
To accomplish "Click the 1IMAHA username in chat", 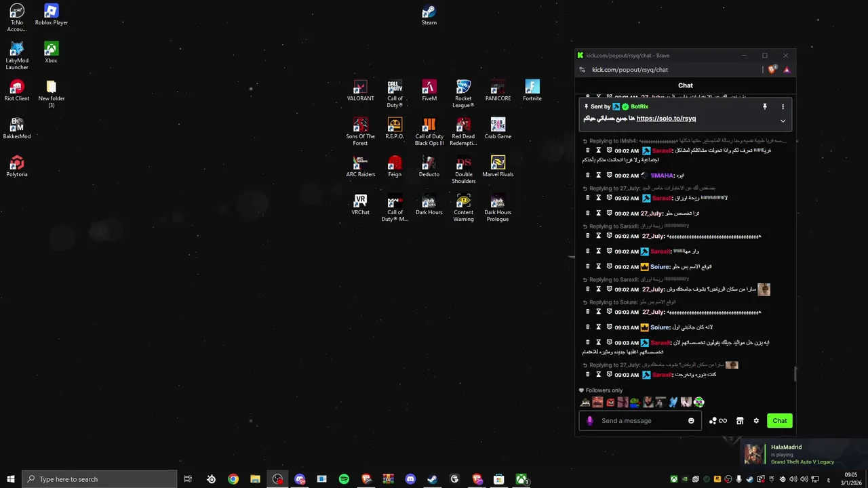I will point(662,176).
